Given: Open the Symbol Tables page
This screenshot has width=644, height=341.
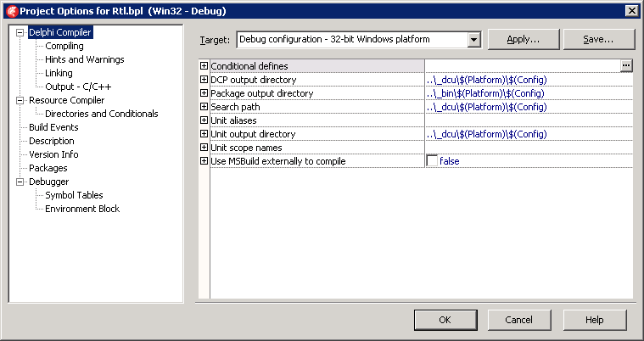Looking at the screenshot, I should pyautogui.click(x=74, y=195).
